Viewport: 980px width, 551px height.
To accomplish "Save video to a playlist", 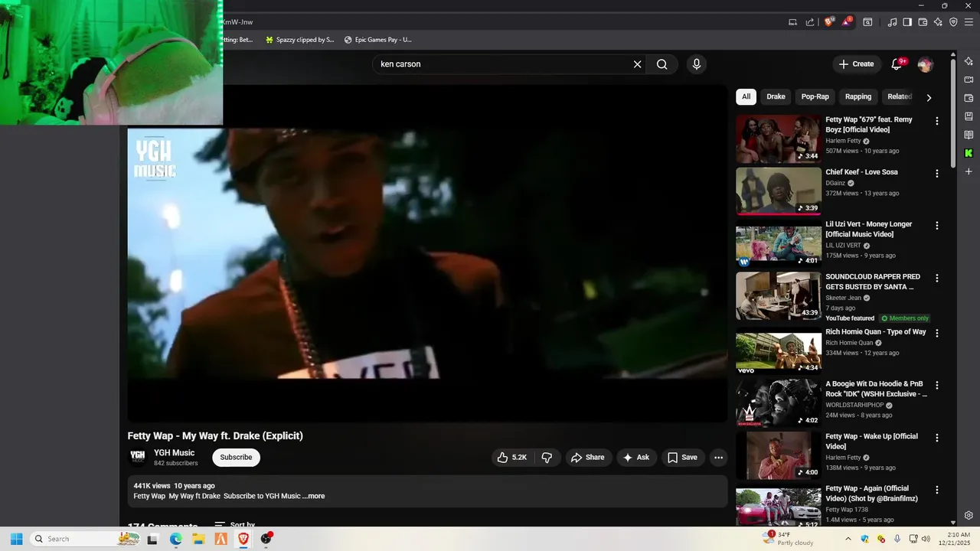I will [683, 458].
